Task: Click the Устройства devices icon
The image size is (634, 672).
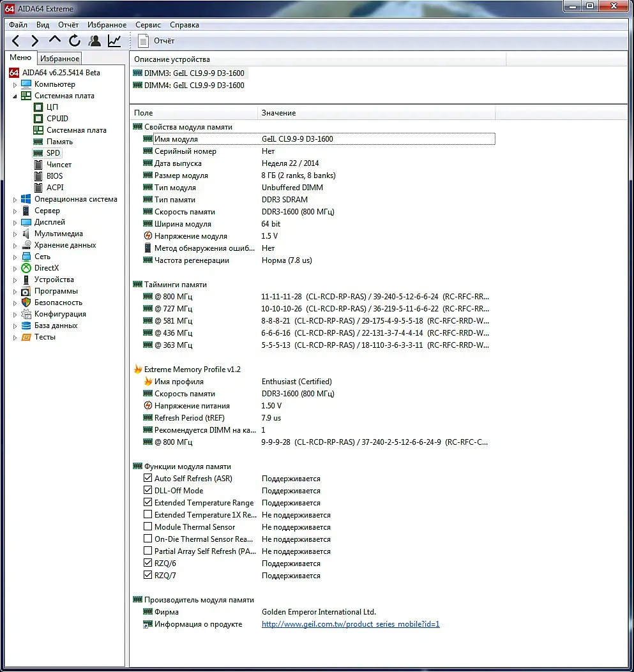Action: [26, 280]
